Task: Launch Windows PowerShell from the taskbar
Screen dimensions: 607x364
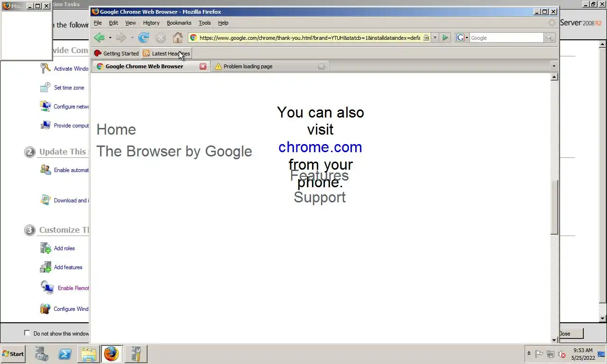Action: pos(65,354)
